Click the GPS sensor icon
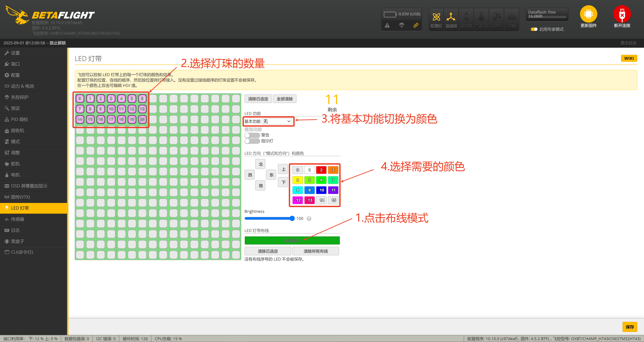The width and height of the screenshot is (644, 342). 496,17
